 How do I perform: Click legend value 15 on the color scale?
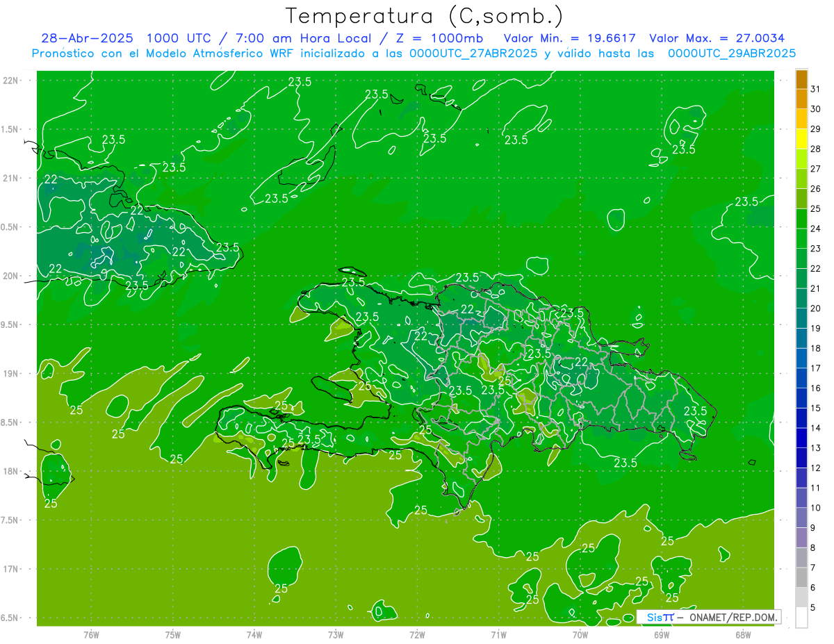(816, 408)
